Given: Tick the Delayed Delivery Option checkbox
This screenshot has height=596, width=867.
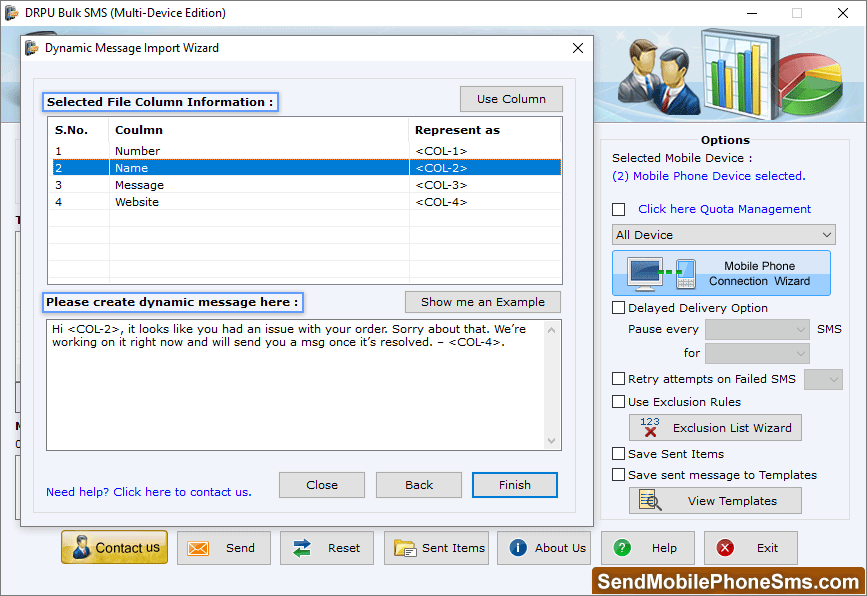Looking at the screenshot, I should point(618,307).
